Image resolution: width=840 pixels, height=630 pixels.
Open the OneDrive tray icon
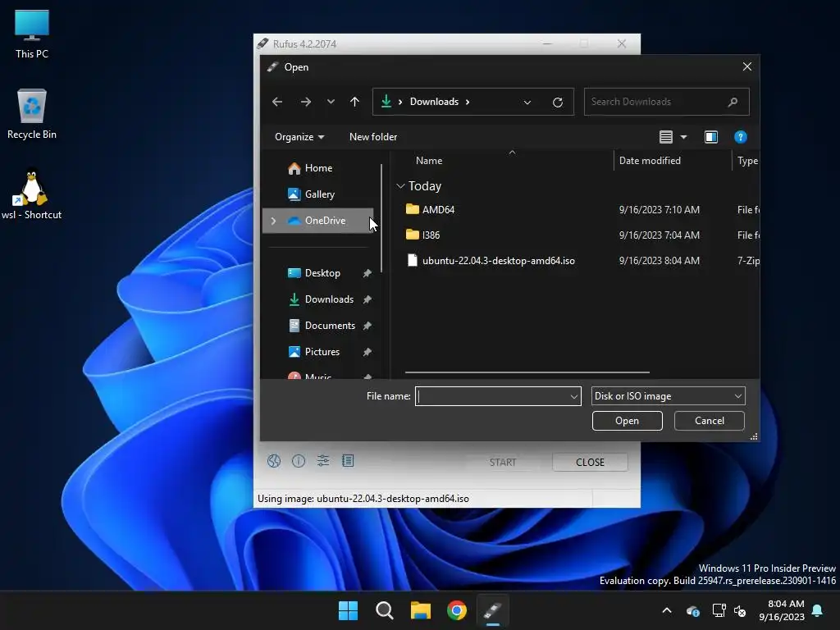click(x=692, y=610)
